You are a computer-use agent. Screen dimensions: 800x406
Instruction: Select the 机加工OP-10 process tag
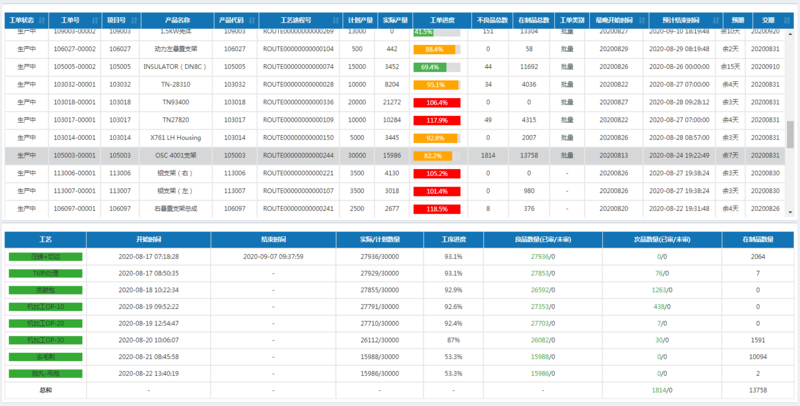[45, 306]
